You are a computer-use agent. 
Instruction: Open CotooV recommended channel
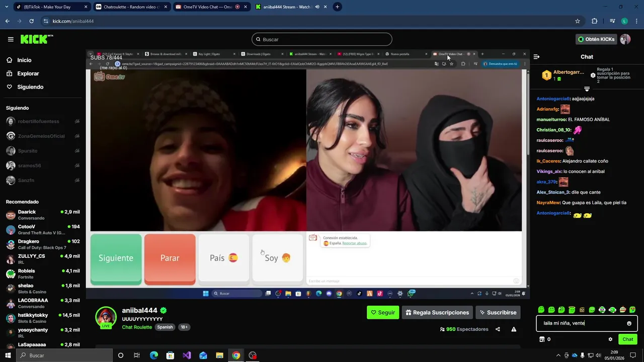click(x=43, y=230)
